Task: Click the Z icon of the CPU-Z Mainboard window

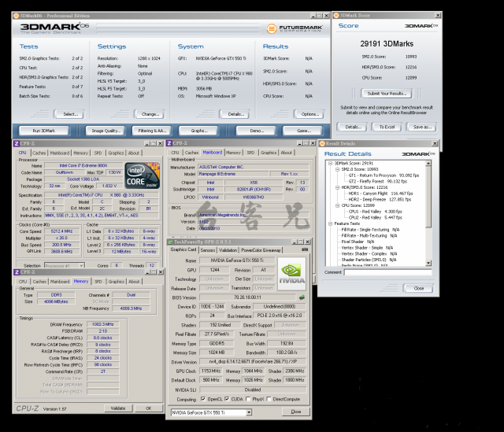Action: click(169, 143)
